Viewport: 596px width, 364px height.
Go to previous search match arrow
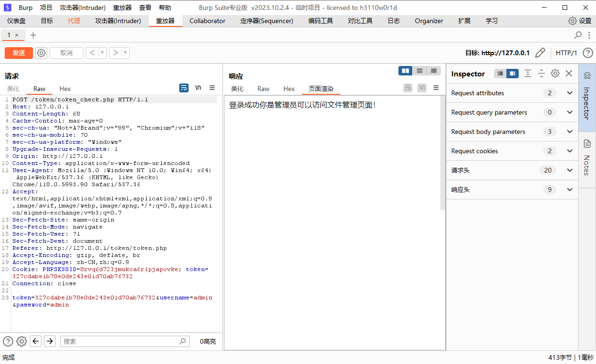[x=36, y=341]
